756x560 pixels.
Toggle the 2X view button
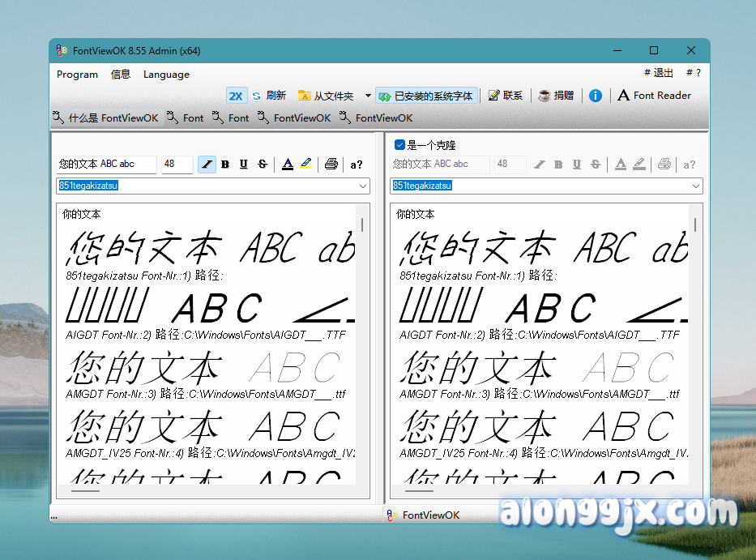click(x=235, y=96)
